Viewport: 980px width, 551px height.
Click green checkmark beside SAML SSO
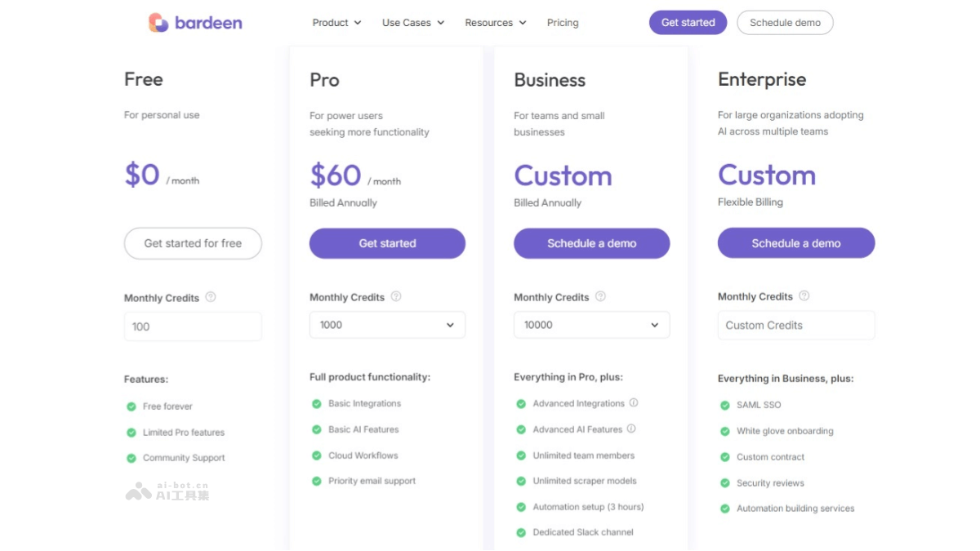(x=724, y=405)
